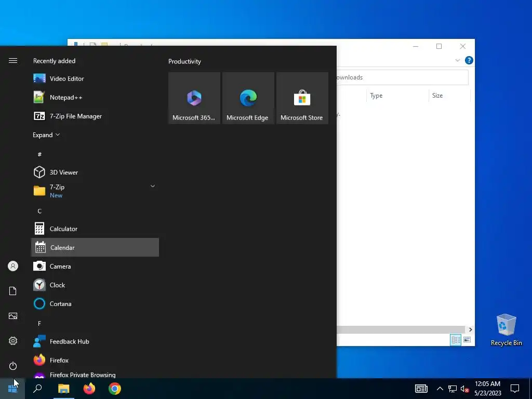Switch to File Explorer on taskbar
532x399 pixels.
coord(63,389)
